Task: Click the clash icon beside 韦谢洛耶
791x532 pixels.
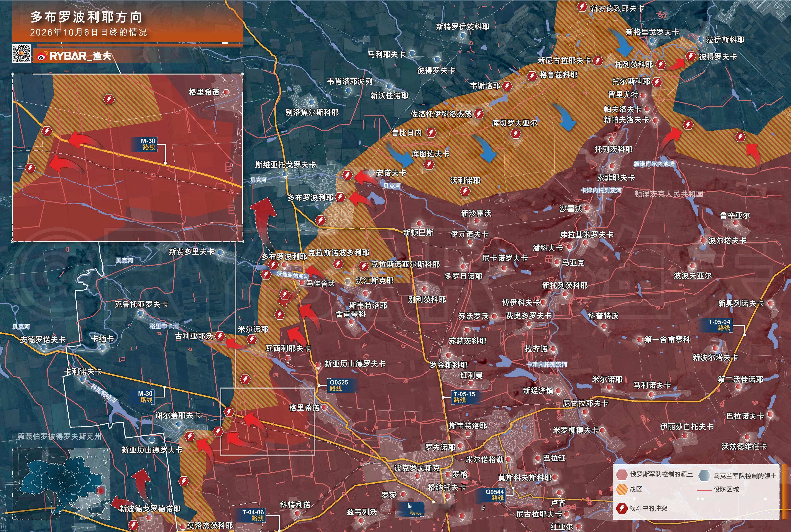Action: click(507, 86)
